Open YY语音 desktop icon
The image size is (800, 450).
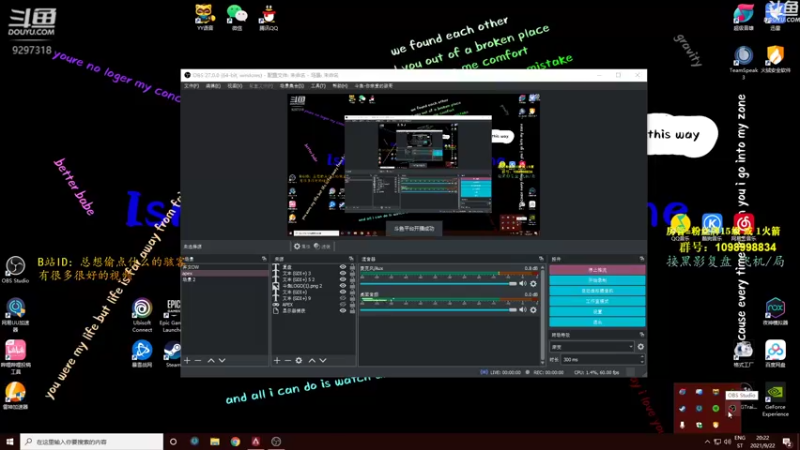(205, 17)
